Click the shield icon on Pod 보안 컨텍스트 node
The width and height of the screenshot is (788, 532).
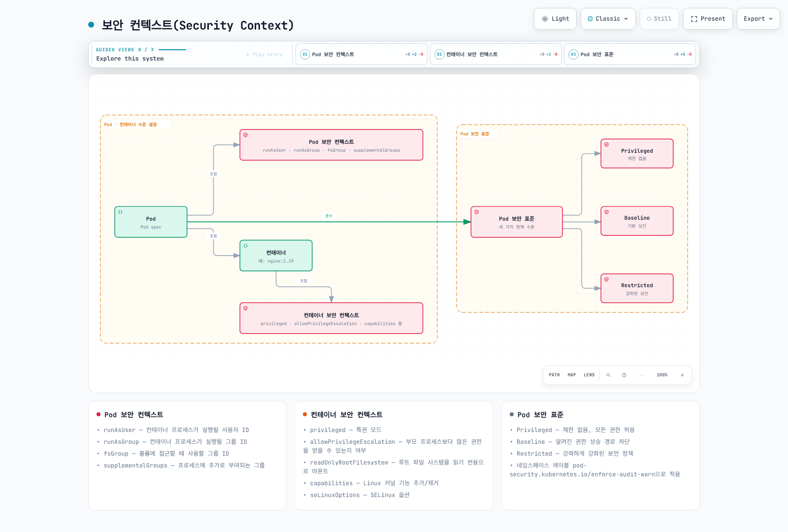pyautogui.click(x=245, y=135)
